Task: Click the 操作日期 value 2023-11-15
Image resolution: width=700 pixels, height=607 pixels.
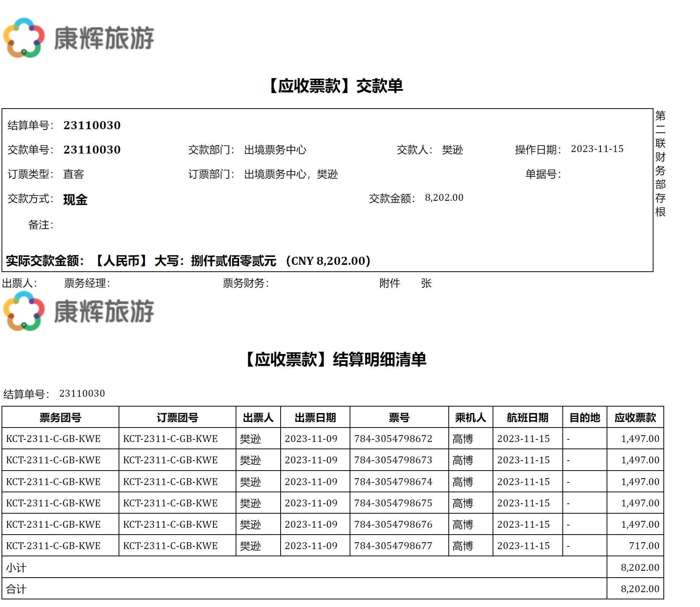Action: pos(597,149)
